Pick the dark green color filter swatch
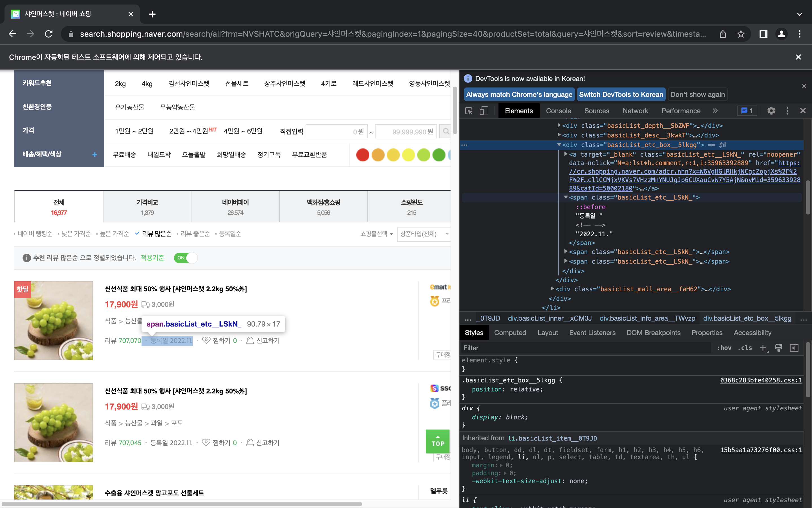 tap(439, 155)
